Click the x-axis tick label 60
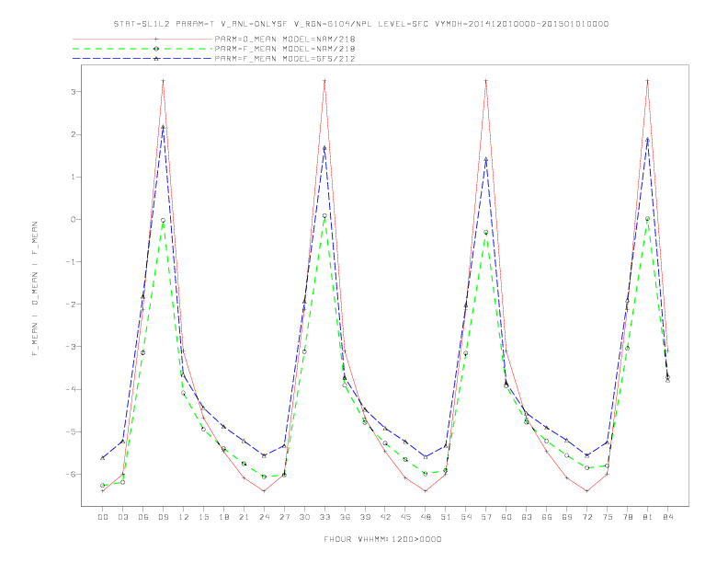Image resolution: width=728 pixels, height=563 pixels. tap(506, 517)
